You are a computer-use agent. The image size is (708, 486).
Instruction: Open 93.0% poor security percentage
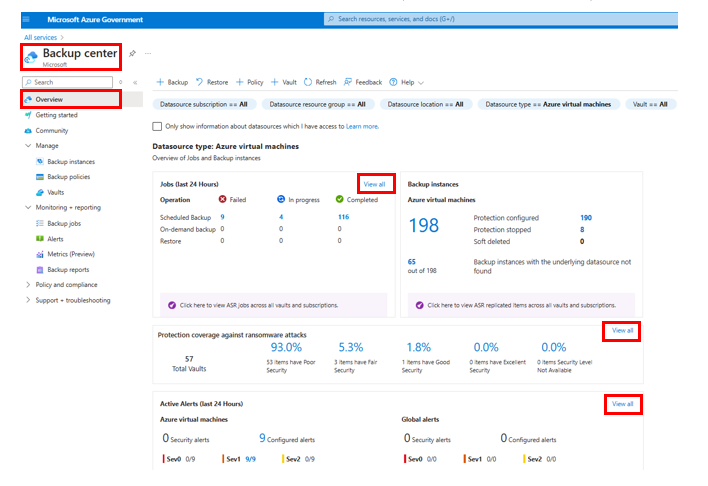286,347
